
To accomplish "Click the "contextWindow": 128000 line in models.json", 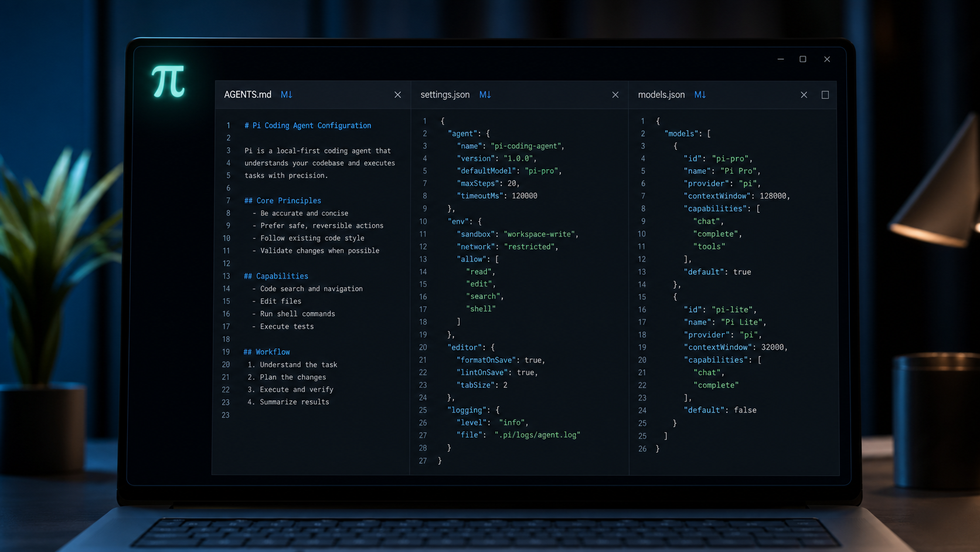I will click(737, 196).
